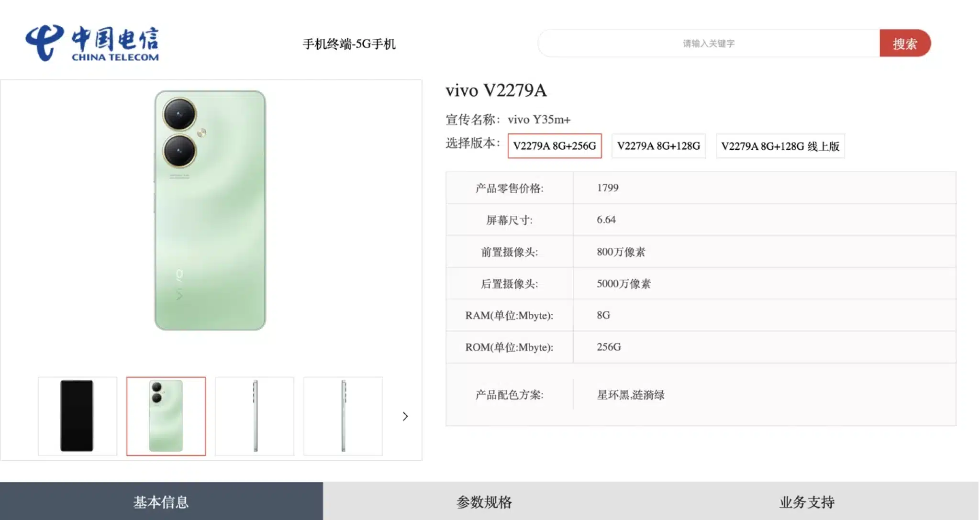Open the 业务支持 tab
Image resolution: width=980 pixels, height=520 pixels.
point(807,501)
